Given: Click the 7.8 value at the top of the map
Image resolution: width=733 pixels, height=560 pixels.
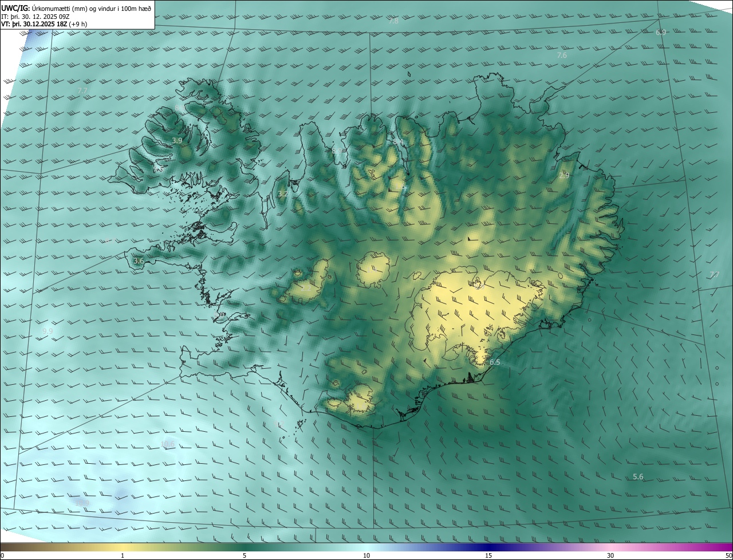Looking at the screenshot, I should (393, 21).
